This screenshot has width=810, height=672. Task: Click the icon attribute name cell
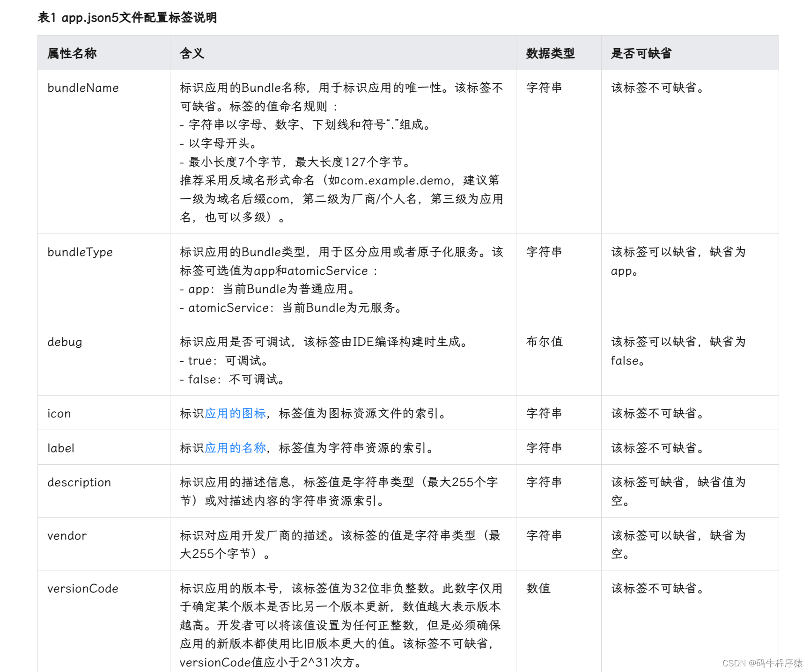coord(59,414)
